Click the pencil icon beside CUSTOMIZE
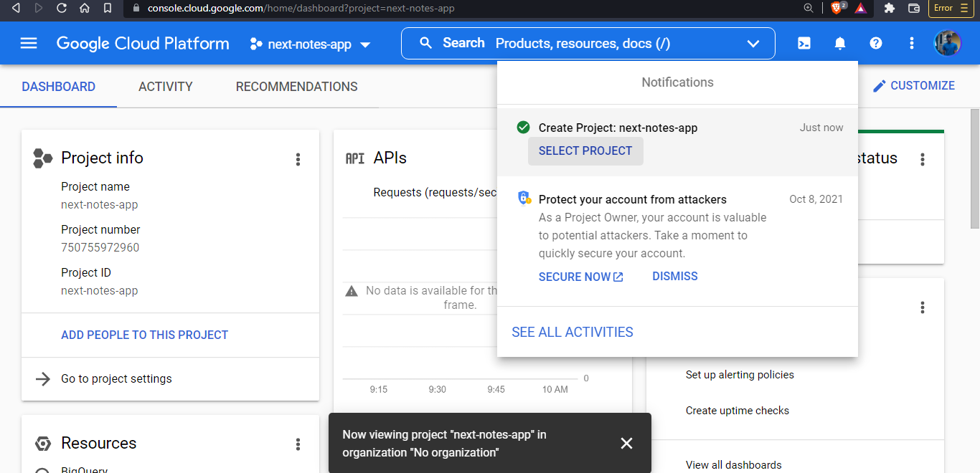Viewport: 980px width, 473px height. pos(879,86)
